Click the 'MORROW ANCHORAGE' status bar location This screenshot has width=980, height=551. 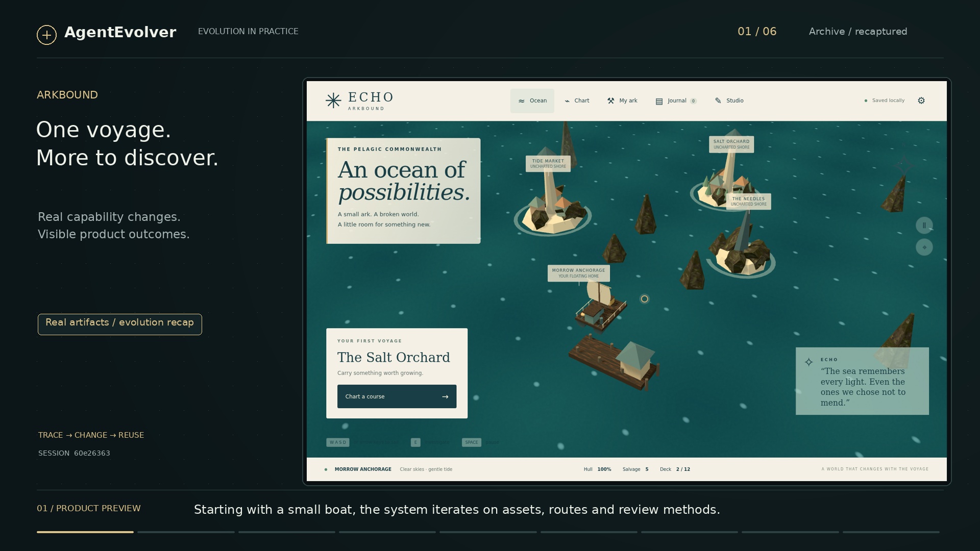point(363,469)
